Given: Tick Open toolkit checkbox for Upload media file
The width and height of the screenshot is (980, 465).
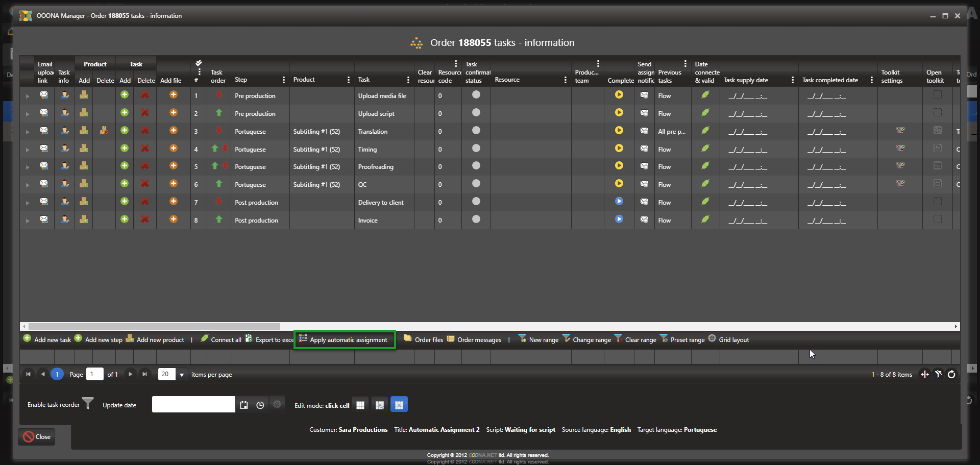Looking at the screenshot, I should [x=937, y=95].
